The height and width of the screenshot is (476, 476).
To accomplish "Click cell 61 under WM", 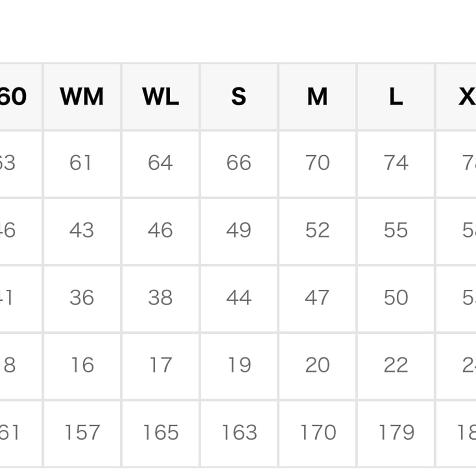I will click(x=82, y=164).
